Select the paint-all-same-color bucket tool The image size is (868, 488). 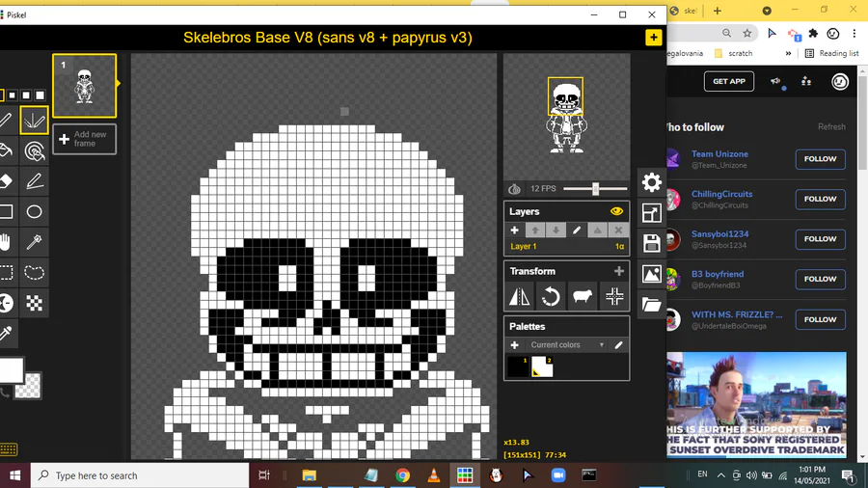[x=35, y=150]
